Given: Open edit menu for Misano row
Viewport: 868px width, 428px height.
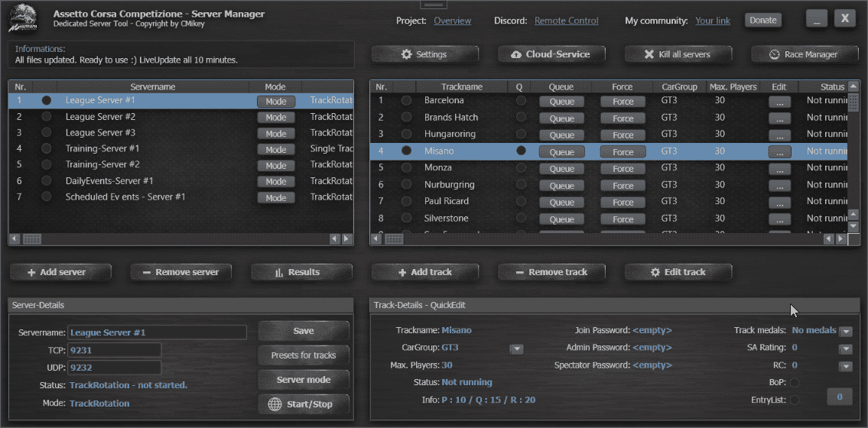Looking at the screenshot, I should (x=779, y=152).
